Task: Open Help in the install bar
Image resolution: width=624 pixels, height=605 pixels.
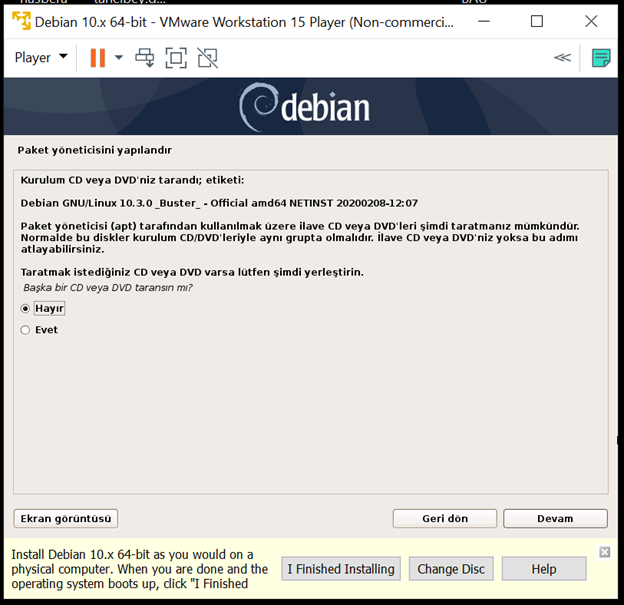Action: [x=544, y=569]
